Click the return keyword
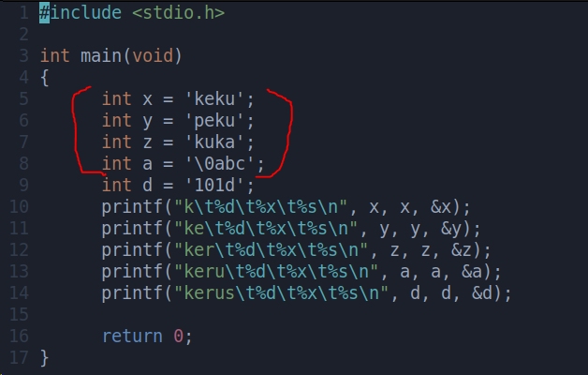The image size is (588, 375). 132,337
